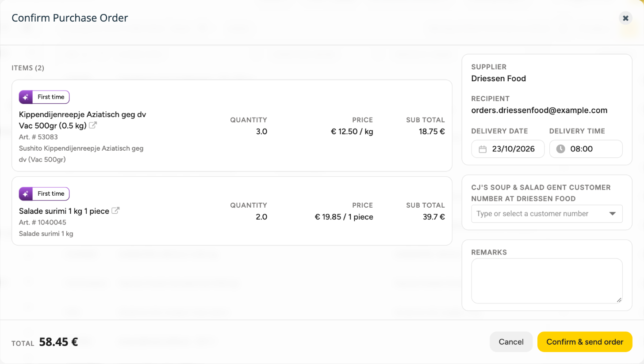Viewport: 644px width, 364px height.
Task: Click the Confirm Purchase Order title
Action: [x=70, y=18]
